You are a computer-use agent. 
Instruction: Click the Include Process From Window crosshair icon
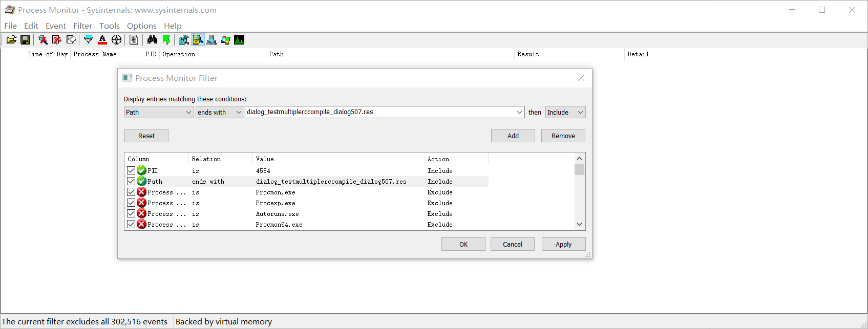click(117, 40)
